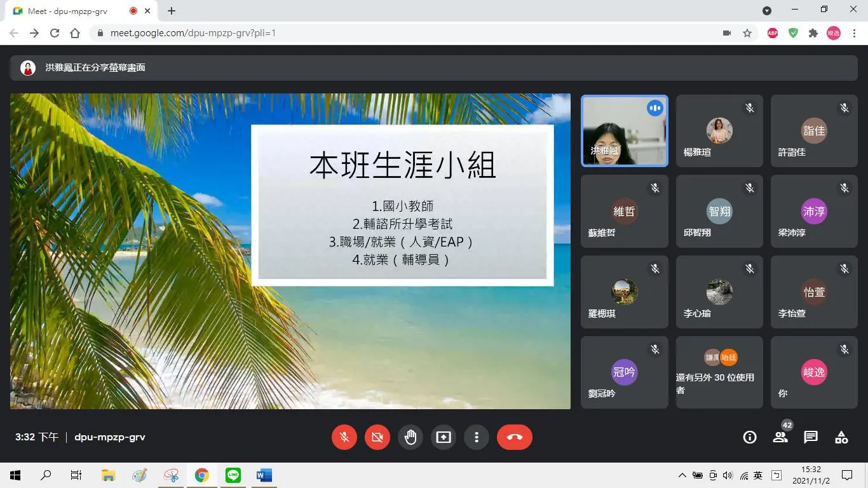Open the Windows Start menu
The image size is (868, 488).
point(15,475)
